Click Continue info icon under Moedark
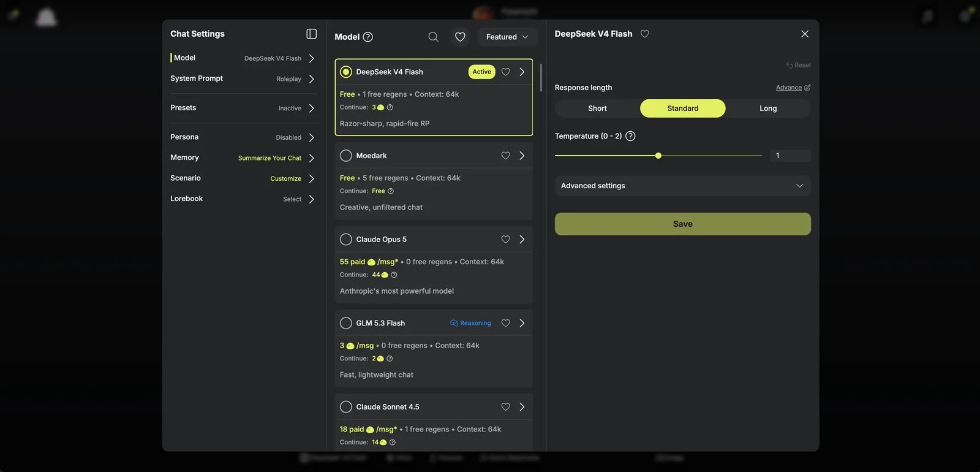980x472 pixels. point(391,191)
